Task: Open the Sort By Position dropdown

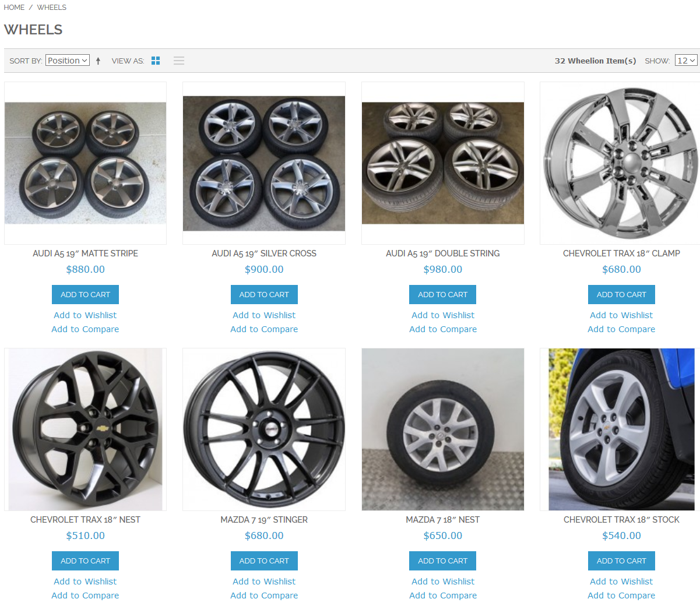Action: (x=68, y=61)
